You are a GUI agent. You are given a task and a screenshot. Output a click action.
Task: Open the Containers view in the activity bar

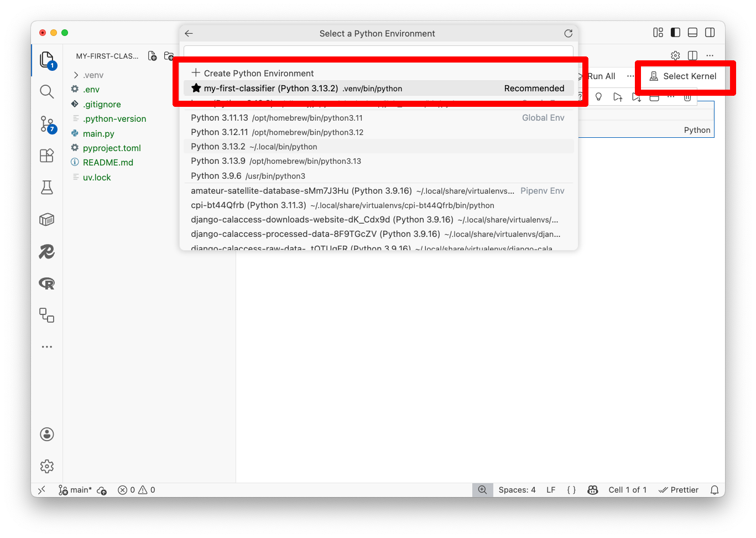46,219
